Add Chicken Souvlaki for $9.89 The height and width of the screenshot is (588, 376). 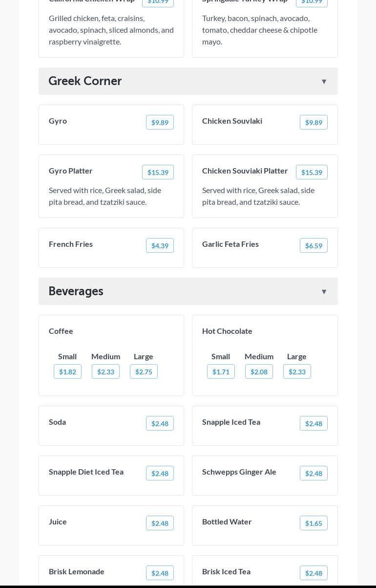(313, 123)
